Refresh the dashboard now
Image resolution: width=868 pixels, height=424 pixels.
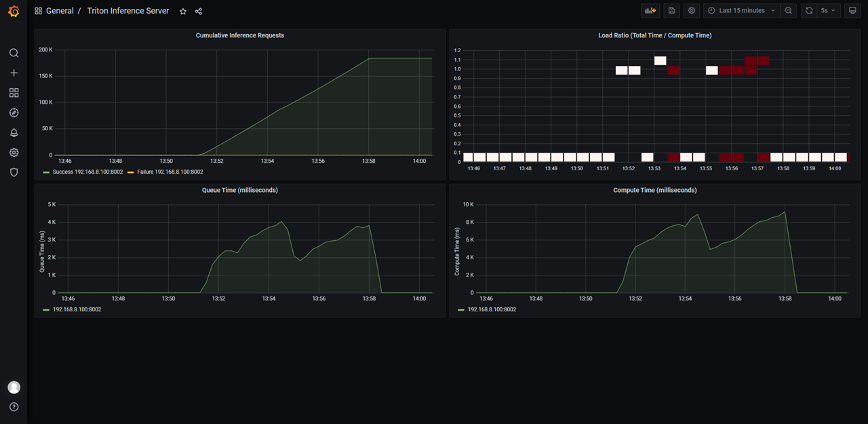point(809,11)
